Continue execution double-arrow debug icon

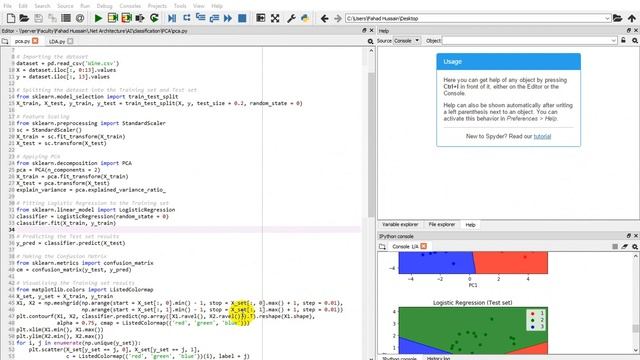pyautogui.click(x=228, y=18)
